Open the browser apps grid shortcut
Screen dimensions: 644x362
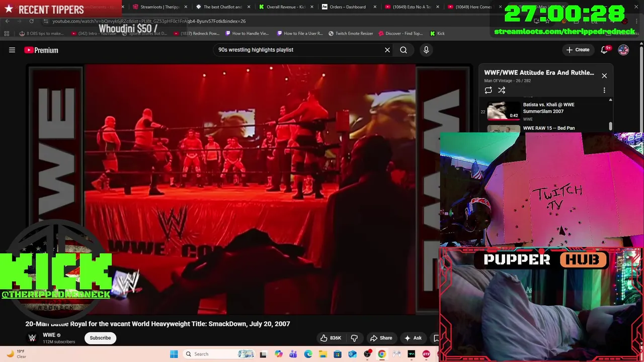coord(7,33)
